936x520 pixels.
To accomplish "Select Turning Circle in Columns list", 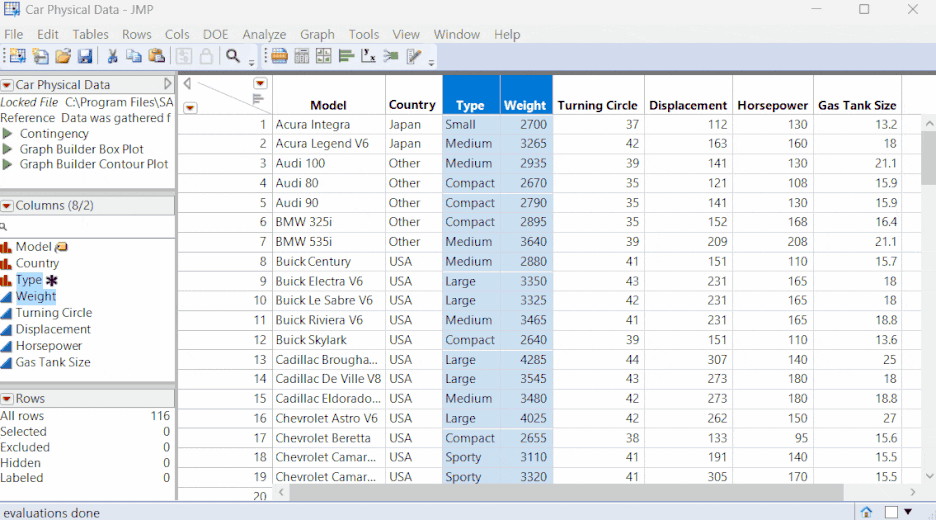I will click(x=54, y=313).
